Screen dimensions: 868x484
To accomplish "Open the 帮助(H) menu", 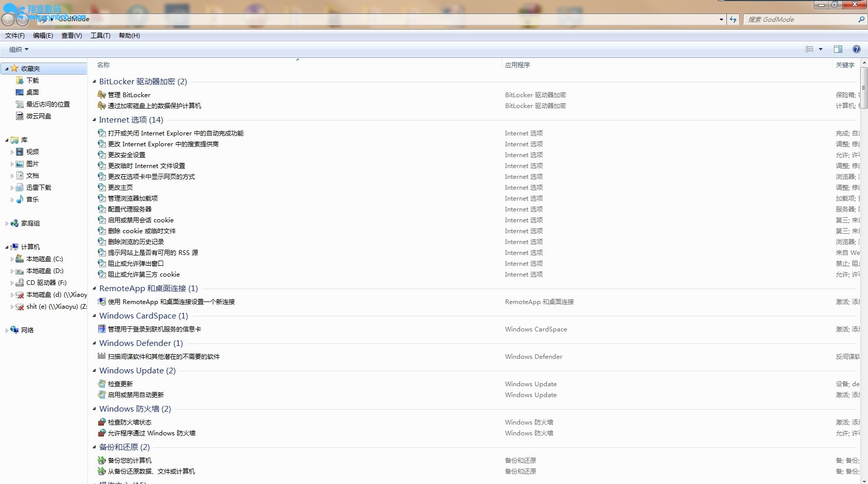I will [129, 36].
